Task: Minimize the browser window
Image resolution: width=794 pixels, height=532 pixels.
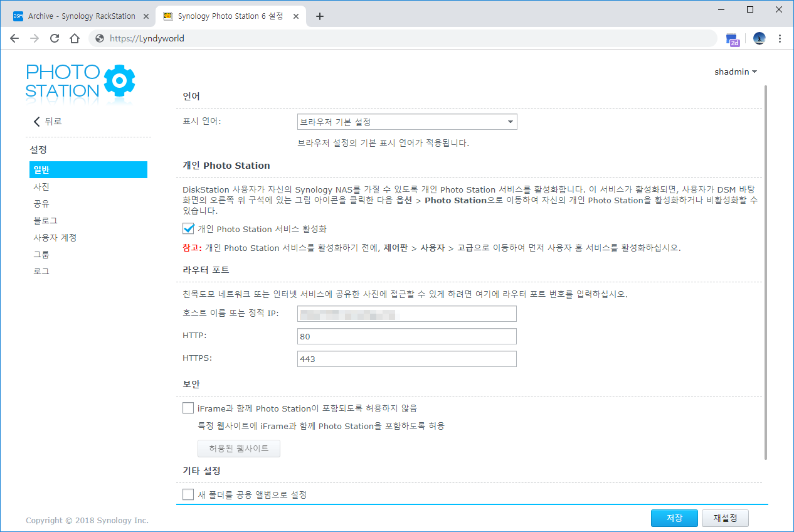Action: tap(721, 9)
